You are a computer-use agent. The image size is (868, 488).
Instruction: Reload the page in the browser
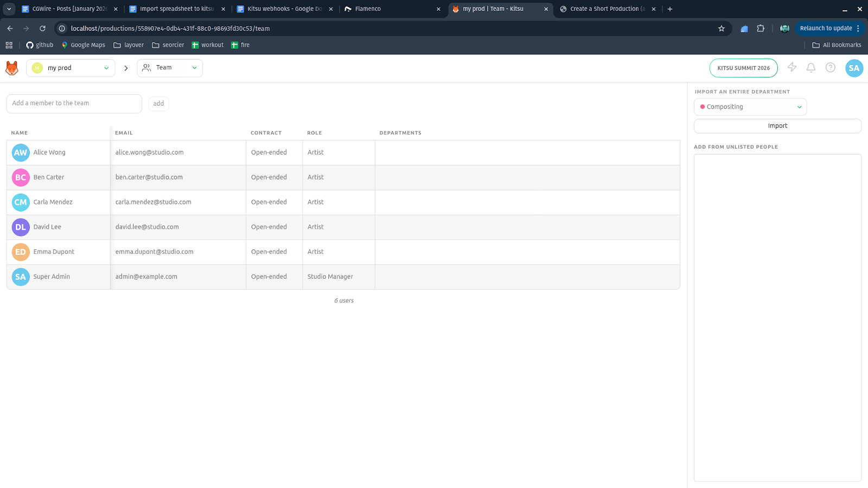[42, 29]
